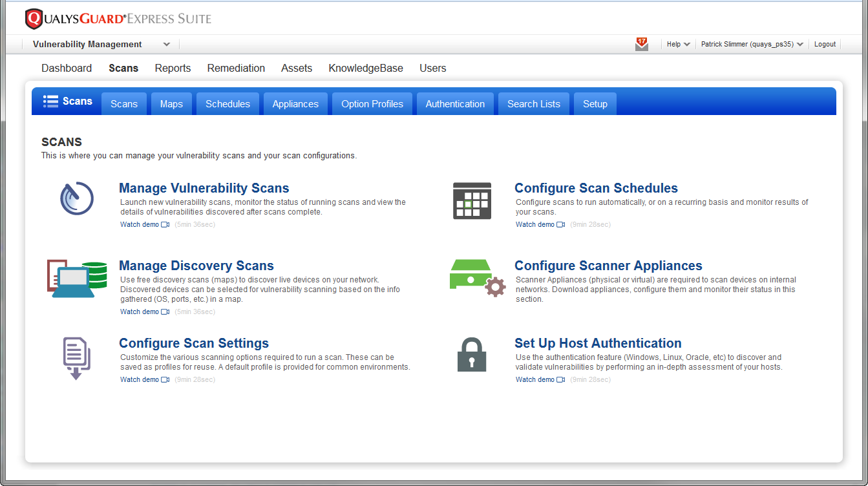
Task: Open the Reports section
Action: (x=173, y=69)
